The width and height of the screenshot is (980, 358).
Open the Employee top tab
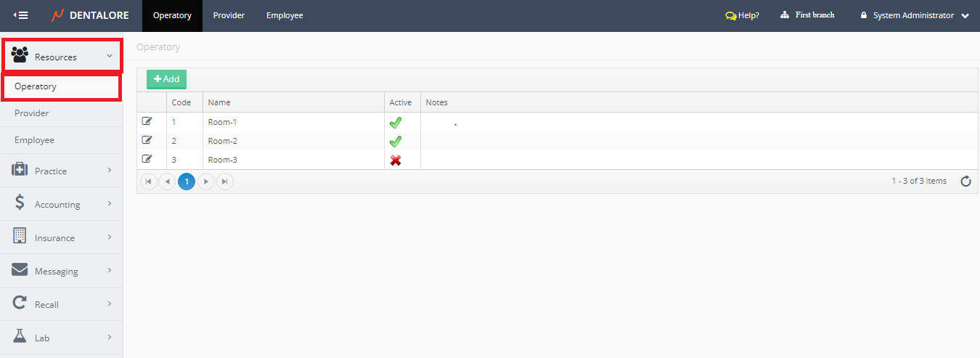pyautogui.click(x=285, y=15)
